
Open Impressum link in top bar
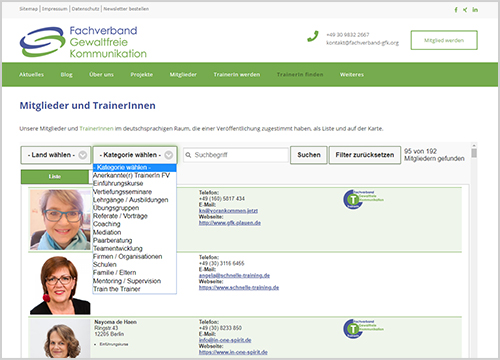[x=55, y=9]
